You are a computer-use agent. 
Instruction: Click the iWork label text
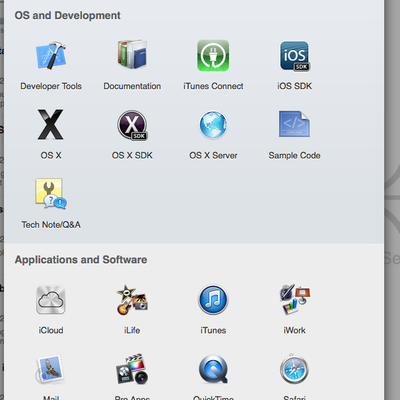click(x=295, y=330)
